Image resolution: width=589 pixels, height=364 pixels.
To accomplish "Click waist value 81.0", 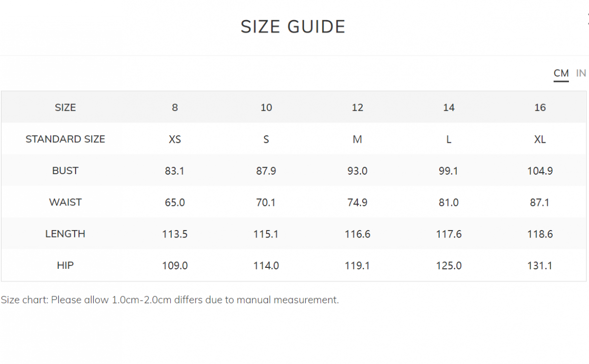I will (x=449, y=203).
